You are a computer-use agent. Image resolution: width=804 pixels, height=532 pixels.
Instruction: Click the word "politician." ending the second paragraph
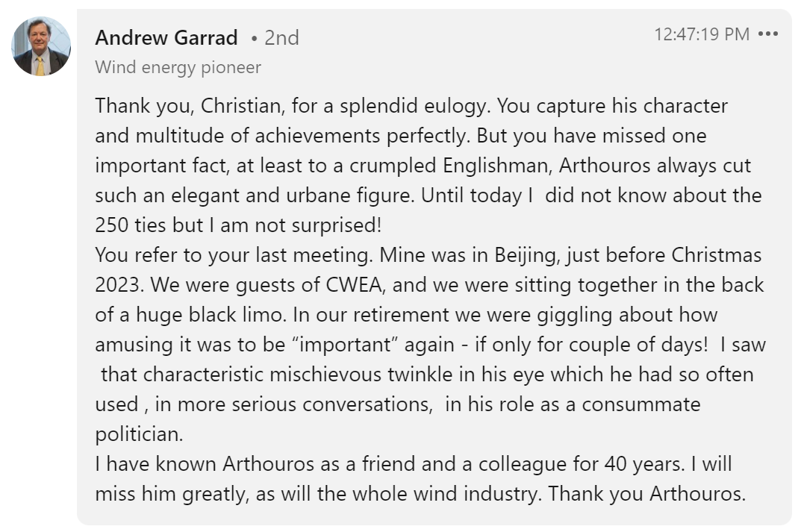(x=139, y=434)
